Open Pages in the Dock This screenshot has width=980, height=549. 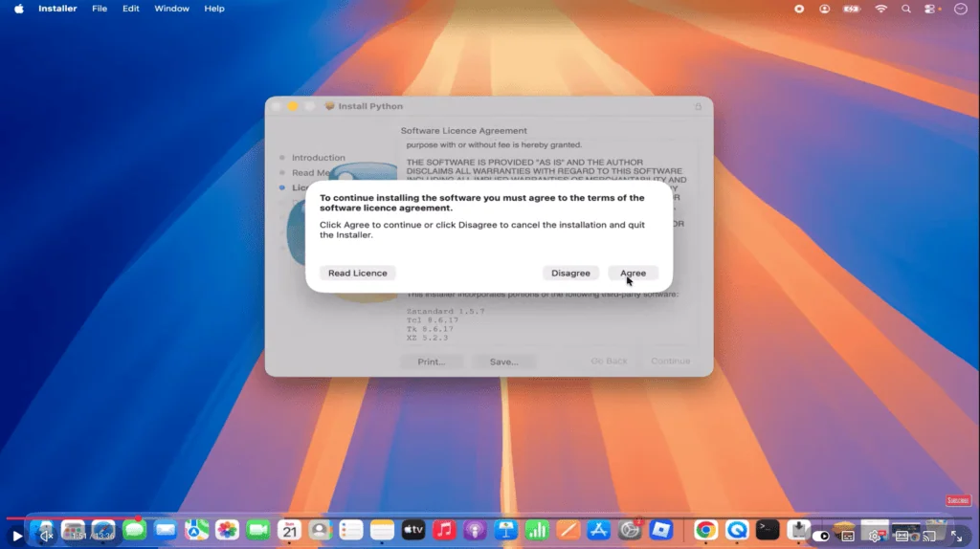point(568,530)
